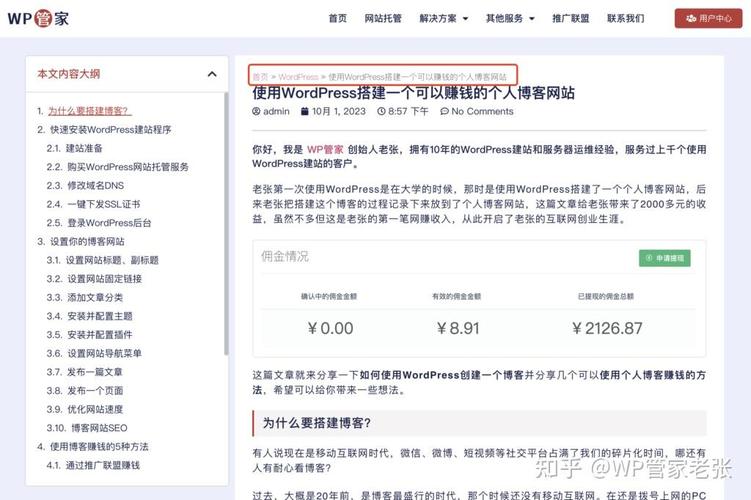Screen dimensions: 751x500
Task: Click the outline panel scrollbar
Action: [226, 224]
